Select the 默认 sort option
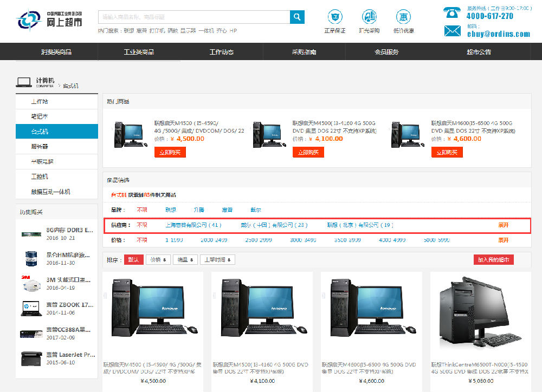The image size is (542, 392). click(x=133, y=260)
